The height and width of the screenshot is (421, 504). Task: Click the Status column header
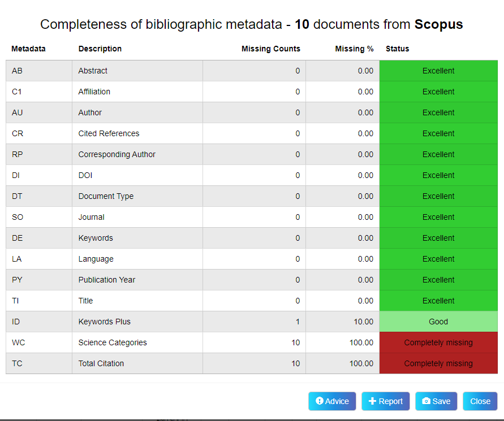[397, 49]
